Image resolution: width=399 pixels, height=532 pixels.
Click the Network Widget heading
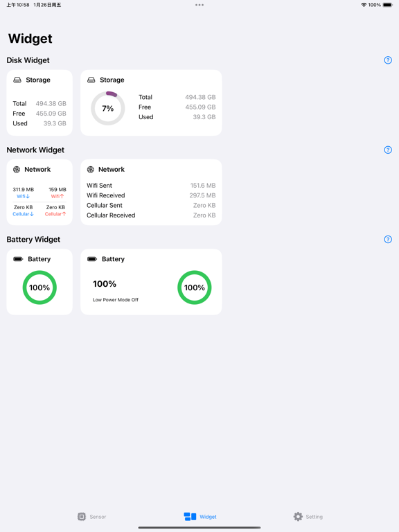(x=35, y=150)
